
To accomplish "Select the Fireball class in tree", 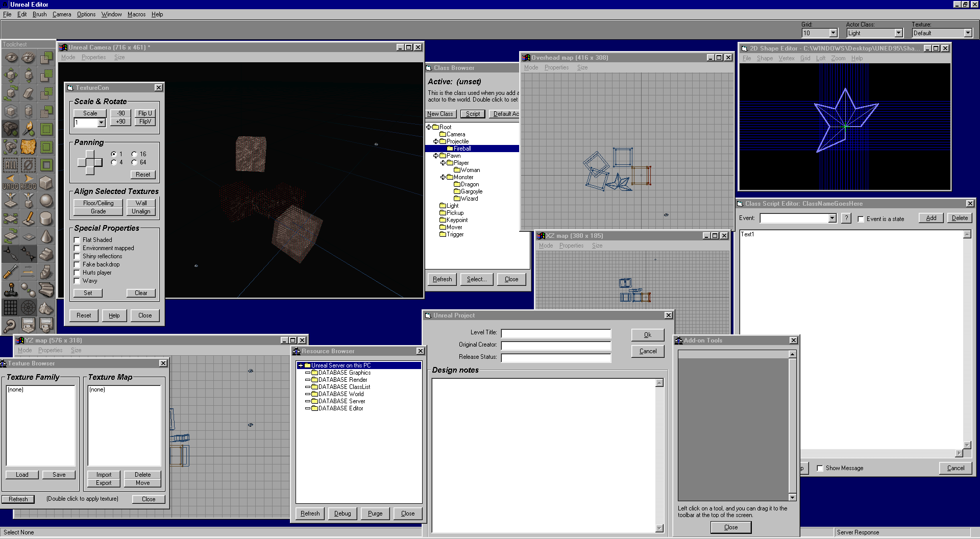I will 462,149.
